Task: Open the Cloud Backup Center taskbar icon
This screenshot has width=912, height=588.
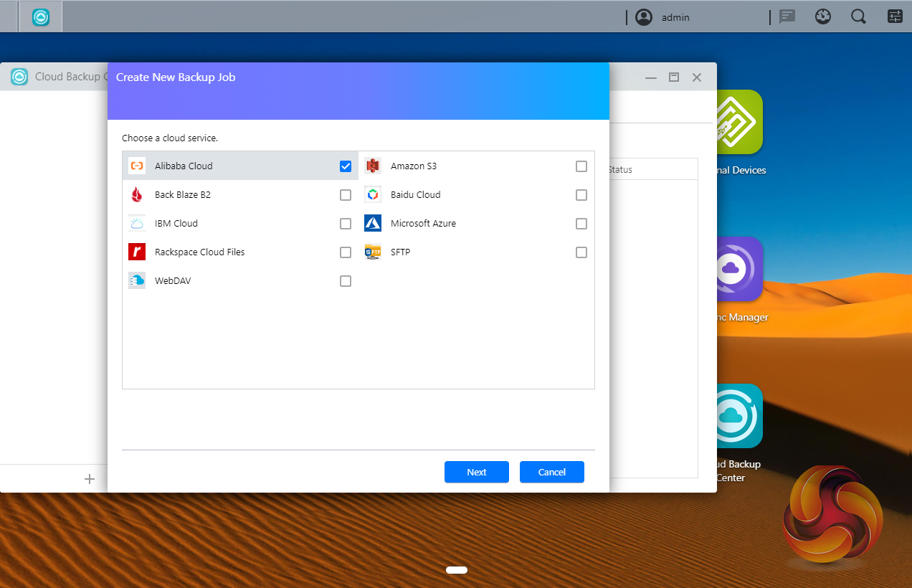Action: click(41, 16)
